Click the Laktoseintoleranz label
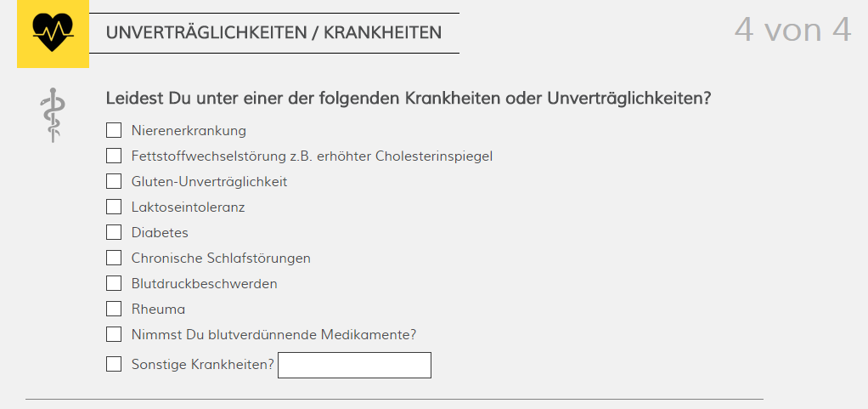868x409 pixels. pyautogui.click(x=189, y=207)
